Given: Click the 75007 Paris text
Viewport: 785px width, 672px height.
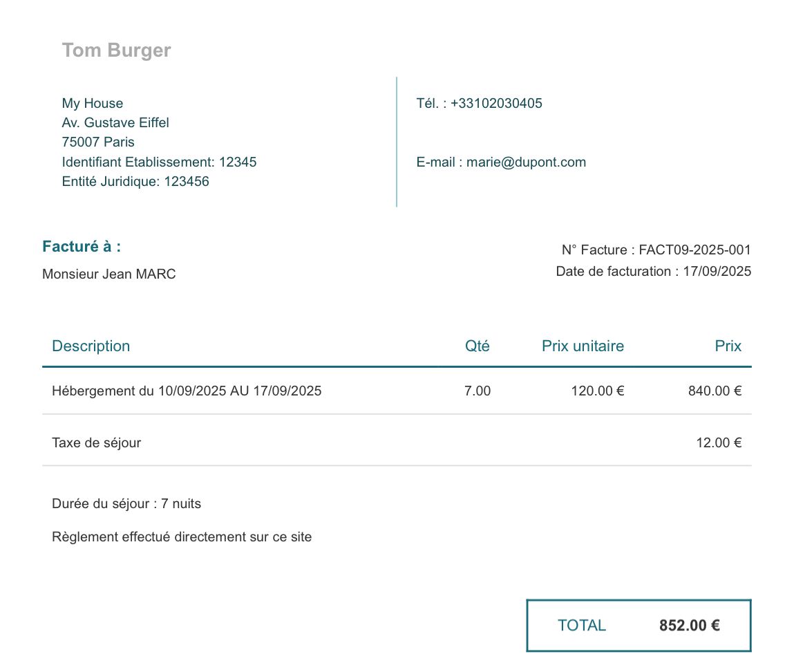Looking at the screenshot, I should click(98, 142).
